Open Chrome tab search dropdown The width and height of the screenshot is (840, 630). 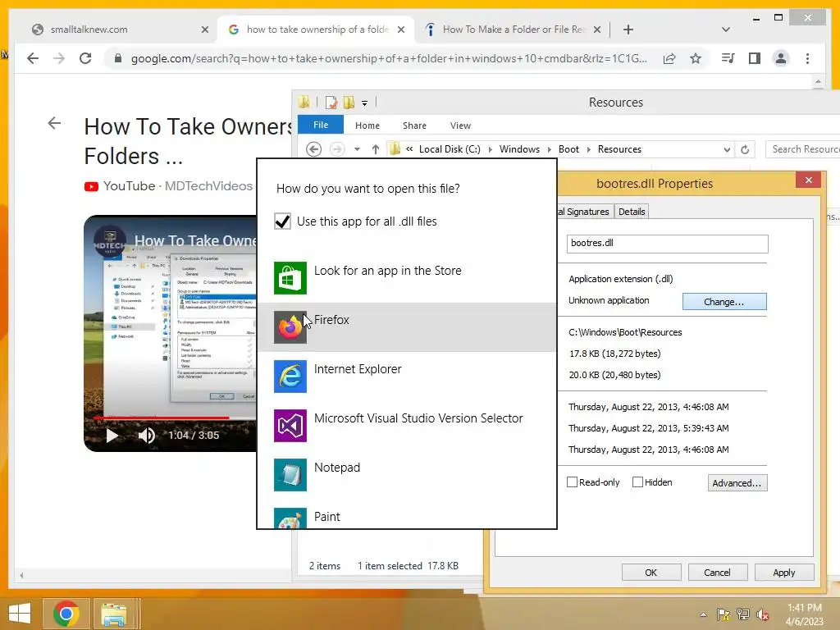[x=725, y=30]
